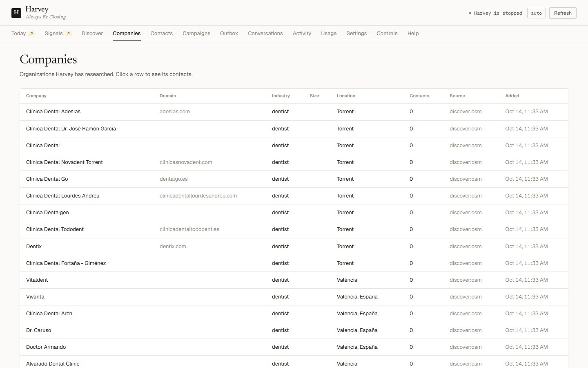Viewport: 588px width, 368px height.
Task: Open the clinicasnovadent.com domain link
Action: pyautogui.click(x=186, y=162)
